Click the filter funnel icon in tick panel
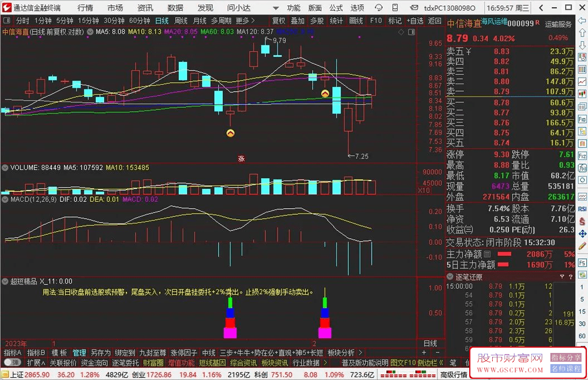 coord(562,277)
